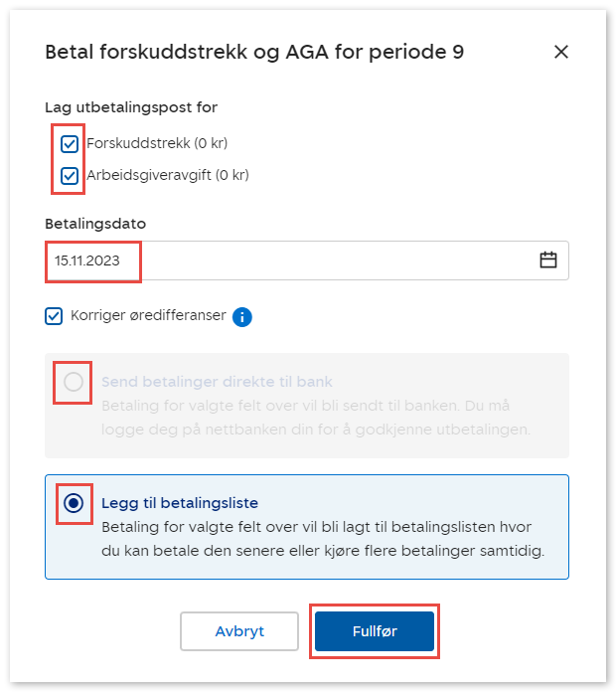
Task: Click the description text under Legg til betalingsliste
Action: 328,539
